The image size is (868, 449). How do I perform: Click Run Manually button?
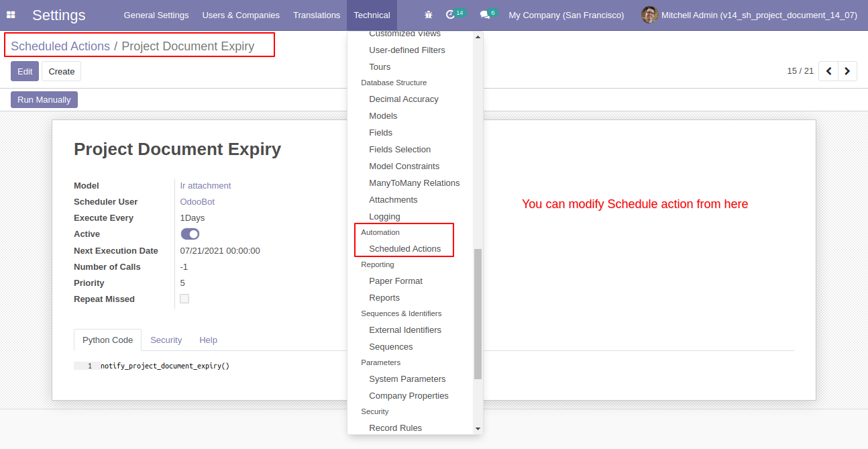44,99
